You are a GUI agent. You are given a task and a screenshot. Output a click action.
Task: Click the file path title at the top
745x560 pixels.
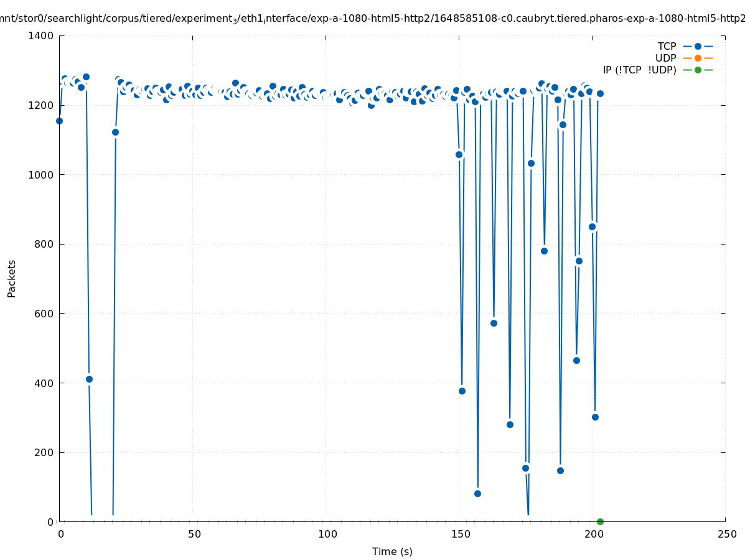coord(372,18)
